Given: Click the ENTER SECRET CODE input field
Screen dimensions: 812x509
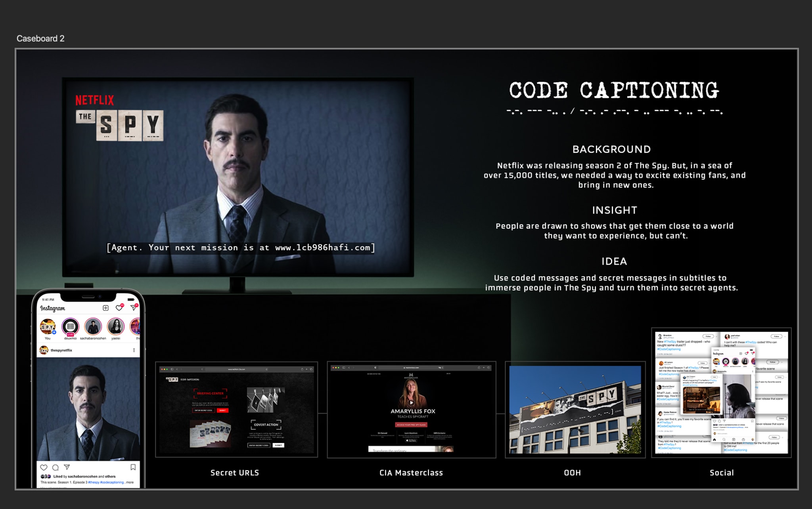Looking at the screenshot, I should (203, 410).
